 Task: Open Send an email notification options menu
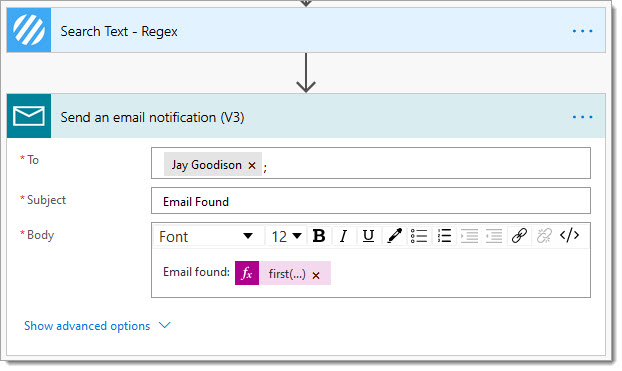pos(583,117)
